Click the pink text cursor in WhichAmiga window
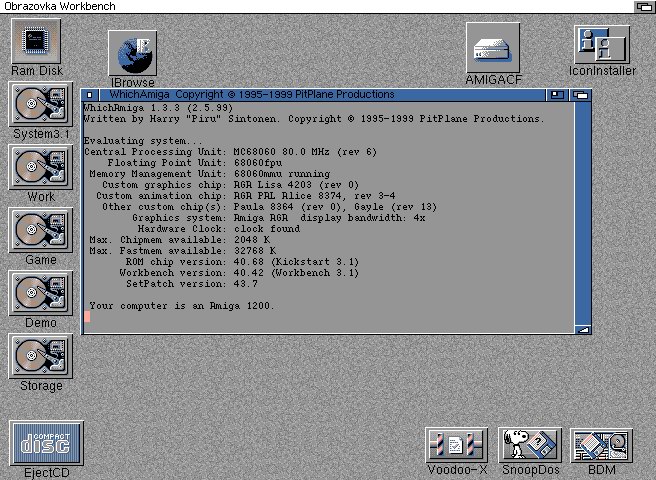The width and height of the screenshot is (656, 480). [x=87, y=317]
